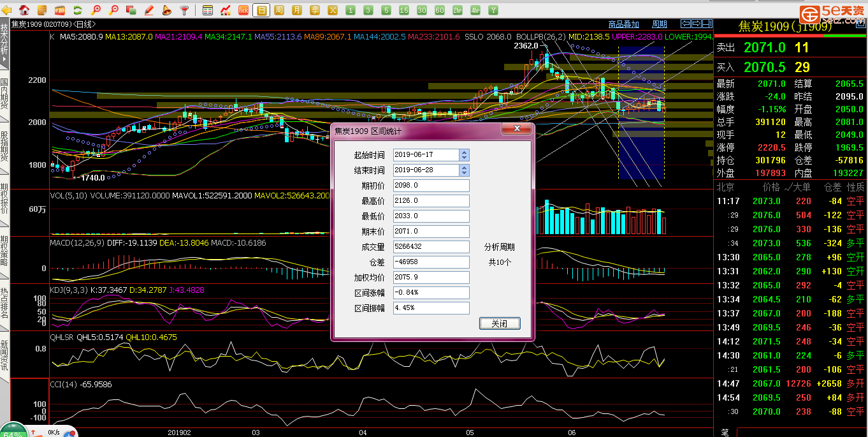The width and height of the screenshot is (868, 437).
Task: Click the 卖出 price 2071.0
Action: coord(765,48)
